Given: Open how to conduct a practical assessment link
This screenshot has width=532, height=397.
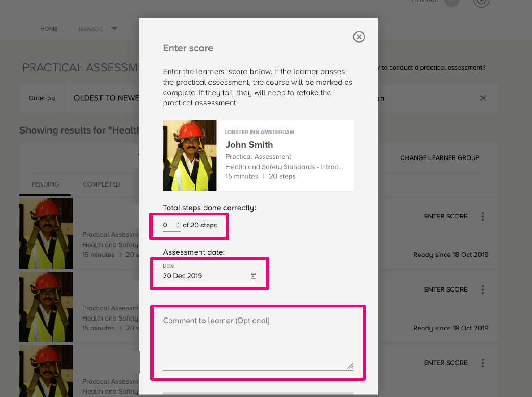Looking at the screenshot, I should pos(432,68).
